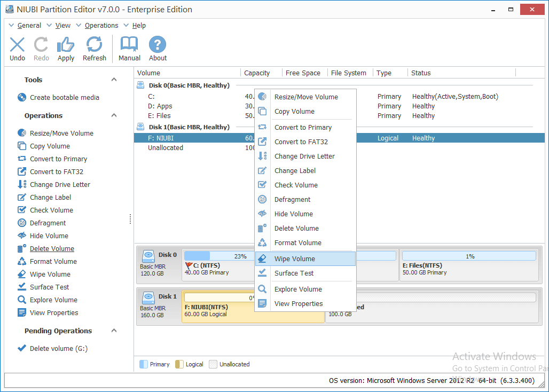Image resolution: width=549 pixels, height=392 pixels.
Task: Apply pending operations via Apply icon
Action: (x=66, y=44)
